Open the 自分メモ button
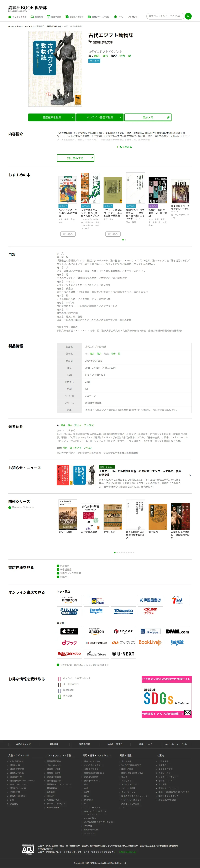200x868 pixels. 148,117
